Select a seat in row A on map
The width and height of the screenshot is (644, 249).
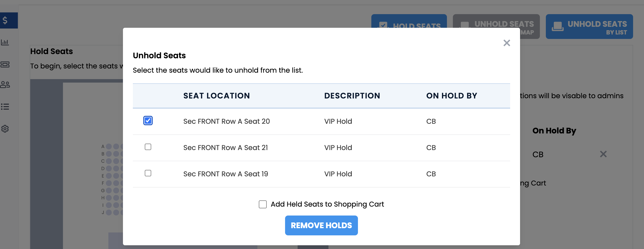(109, 146)
